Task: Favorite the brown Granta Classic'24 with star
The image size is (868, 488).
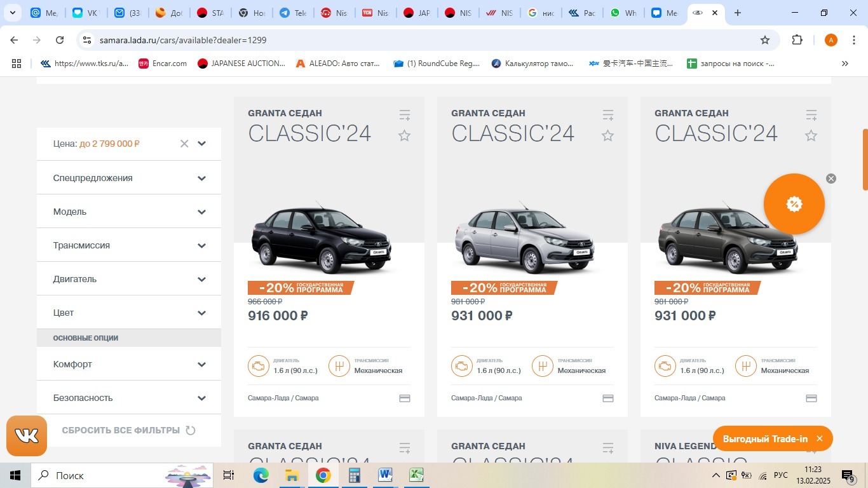Action: 811,135
